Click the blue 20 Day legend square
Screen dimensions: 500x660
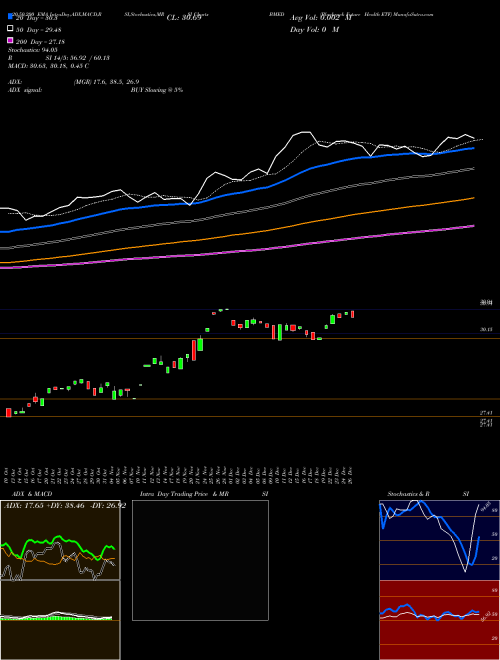click(x=10, y=16)
